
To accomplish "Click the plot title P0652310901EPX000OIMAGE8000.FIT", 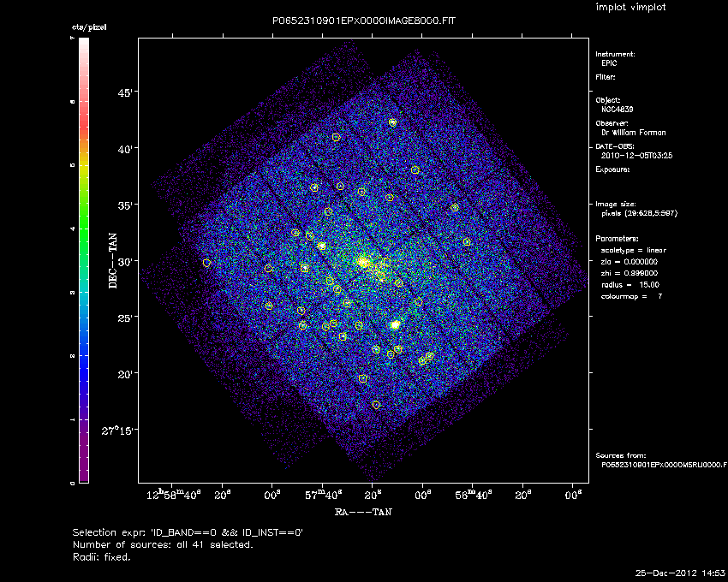I will [x=363, y=21].
